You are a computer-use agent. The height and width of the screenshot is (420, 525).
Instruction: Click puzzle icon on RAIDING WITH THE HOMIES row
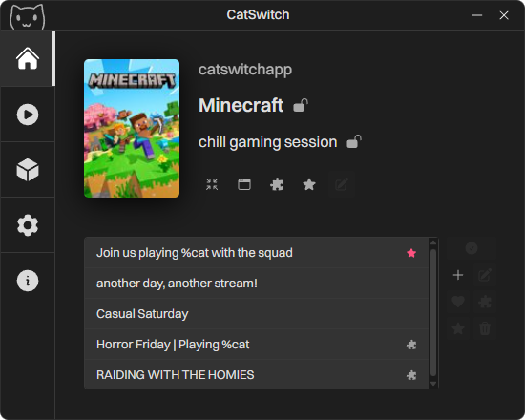[411, 375]
